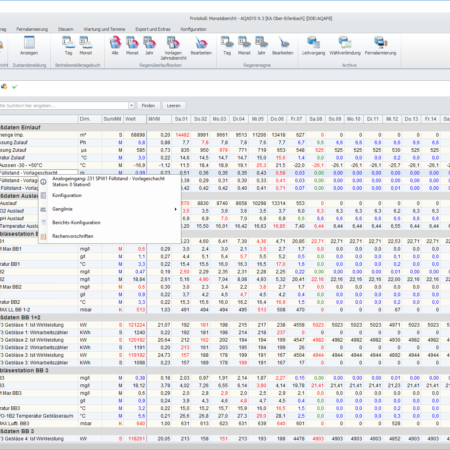The width and height of the screenshot is (450, 450).
Task: Click the green checkmark icon
Action: (x=15, y=87)
